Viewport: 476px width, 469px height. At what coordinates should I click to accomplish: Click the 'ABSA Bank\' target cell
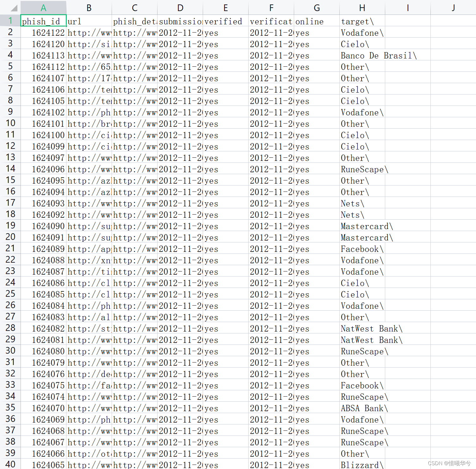362,407
